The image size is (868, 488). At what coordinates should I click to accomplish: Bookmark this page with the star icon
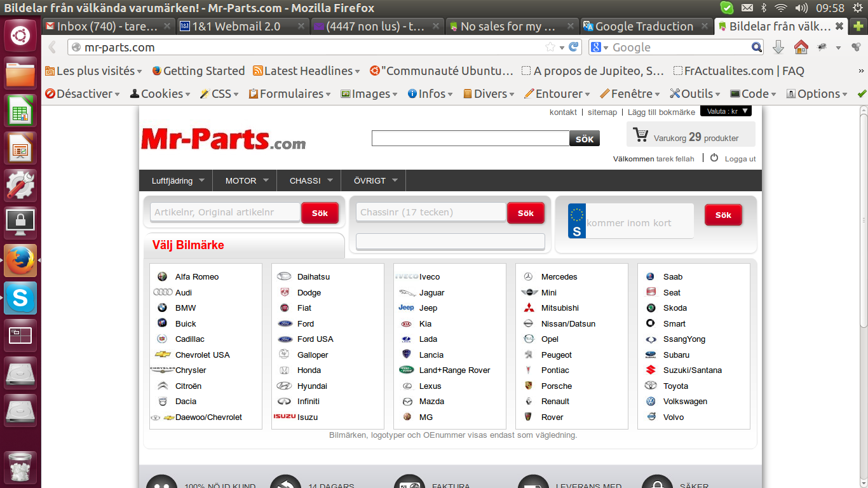[x=550, y=47]
